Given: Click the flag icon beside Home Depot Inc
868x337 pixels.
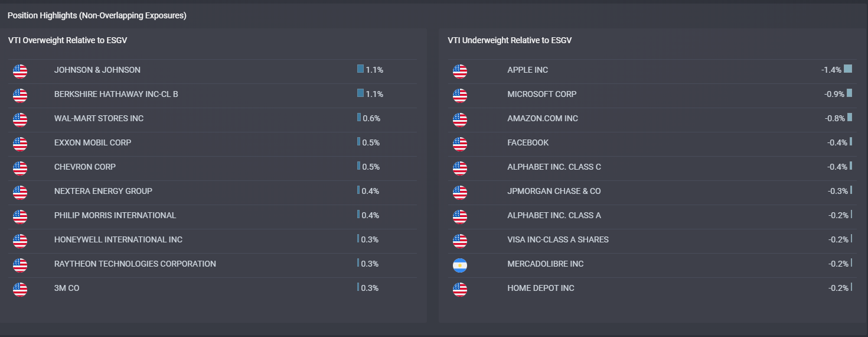Looking at the screenshot, I should pyautogui.click(x=460, y=290).
